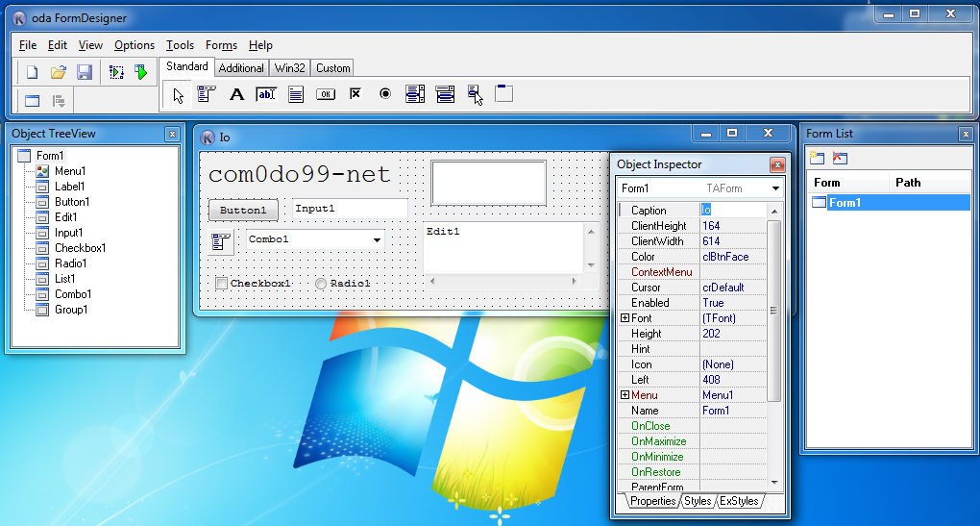Select the ComboBox component in palette
This screenshot has height=526, width=980.
(445, 94)
